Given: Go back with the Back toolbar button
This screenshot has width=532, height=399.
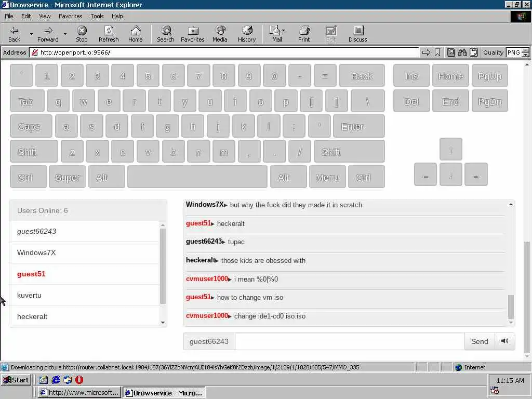Looking at the screenshot, I should (14, 34).
